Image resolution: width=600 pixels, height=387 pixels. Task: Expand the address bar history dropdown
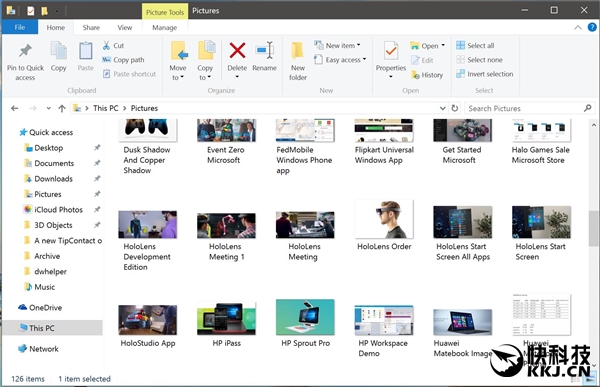[x=443, y=108]
